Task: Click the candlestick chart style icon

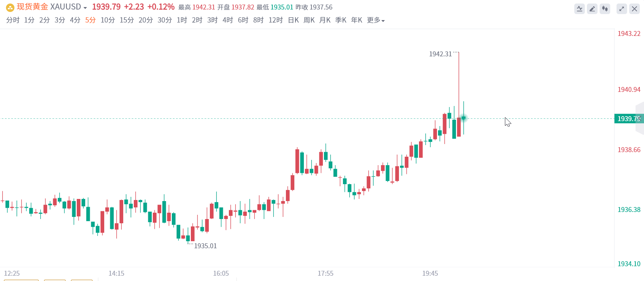Action: pyautogui.click(x=605, y=9)
